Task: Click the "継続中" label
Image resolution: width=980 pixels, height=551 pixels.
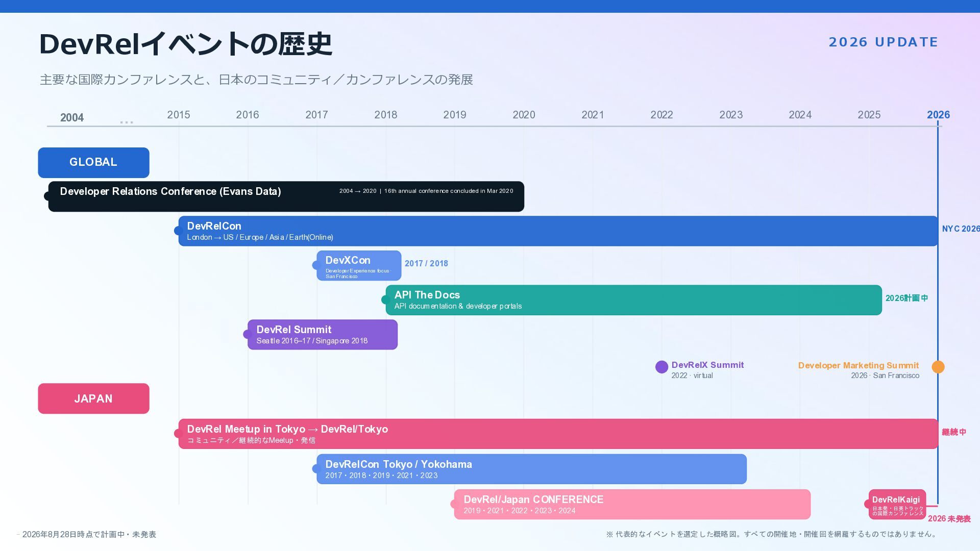Action: (954, 432)
